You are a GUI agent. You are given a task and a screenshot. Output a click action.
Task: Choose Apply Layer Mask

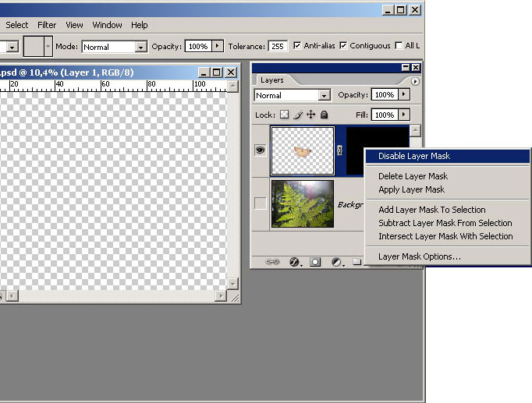(x=448, y=189)
